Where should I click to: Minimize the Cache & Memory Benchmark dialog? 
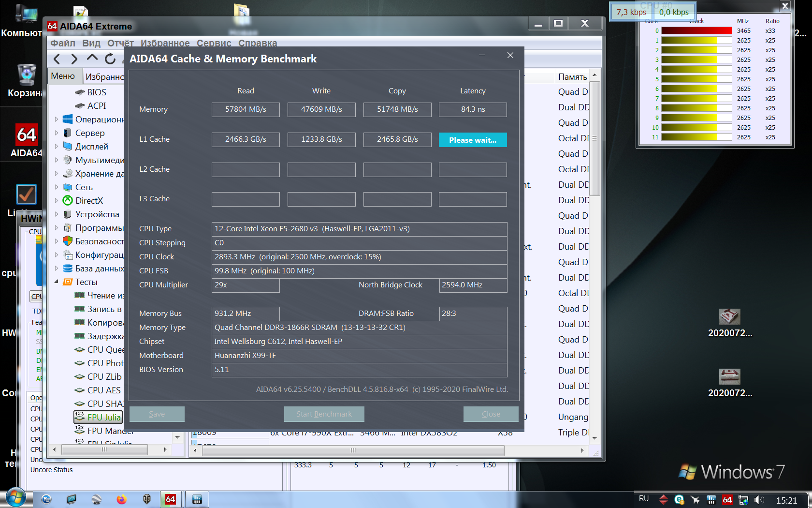(x=482, y=55)
